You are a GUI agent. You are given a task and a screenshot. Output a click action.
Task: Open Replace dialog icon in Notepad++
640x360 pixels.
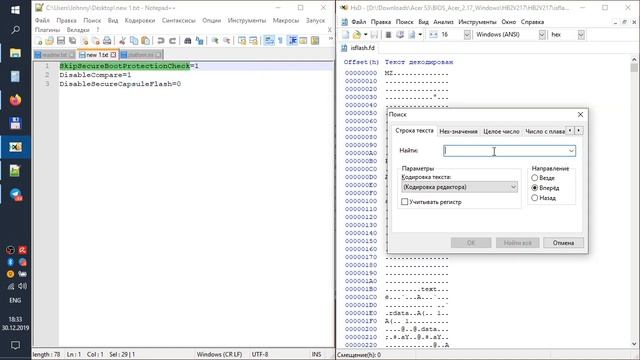pyautogui.click(x=199, y=40)
